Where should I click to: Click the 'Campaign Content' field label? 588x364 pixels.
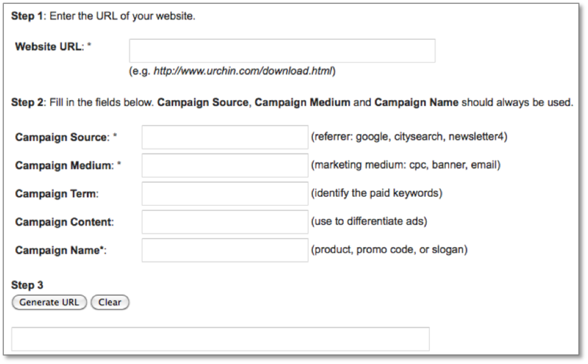[64, 222]
